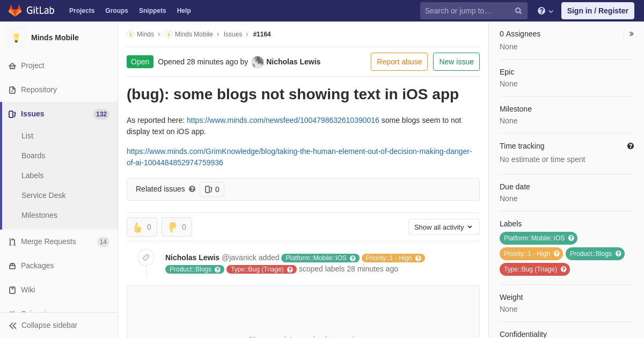Click the label activity tag icon
Viewport: 644px width, 338px height.
pos(146,258)
